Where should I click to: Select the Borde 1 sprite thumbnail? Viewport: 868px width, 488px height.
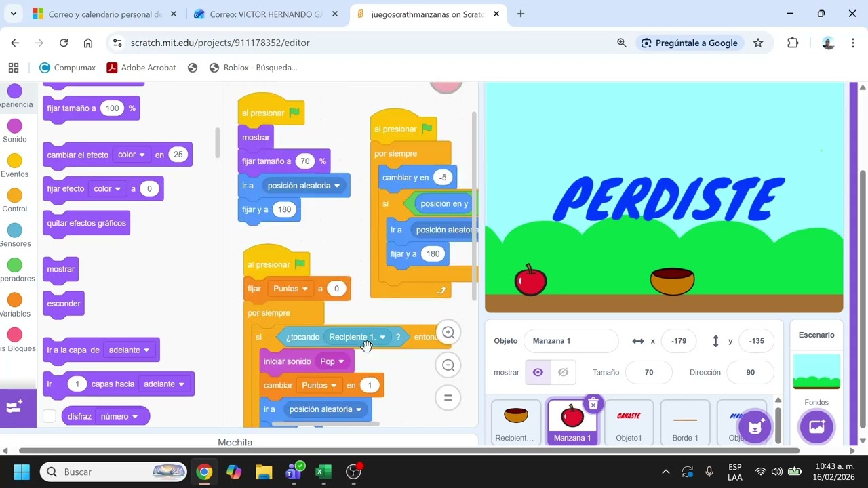[685, 422]
